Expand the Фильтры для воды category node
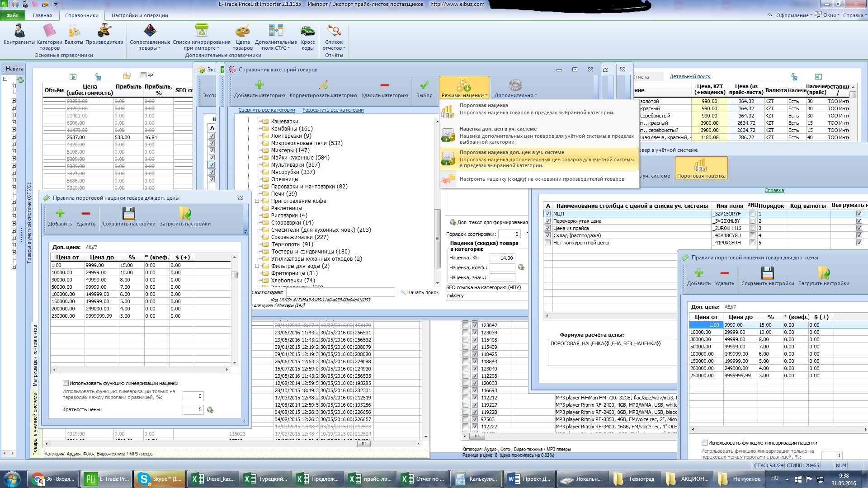Screen dimensions: 868x488 [257, 266]
